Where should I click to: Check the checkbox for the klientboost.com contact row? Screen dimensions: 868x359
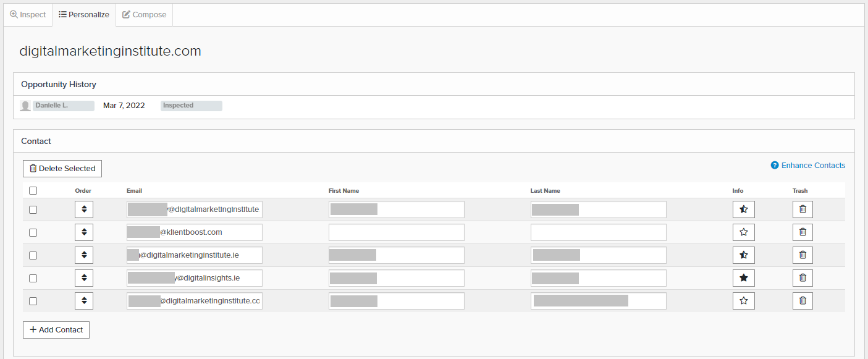point(33,232)
